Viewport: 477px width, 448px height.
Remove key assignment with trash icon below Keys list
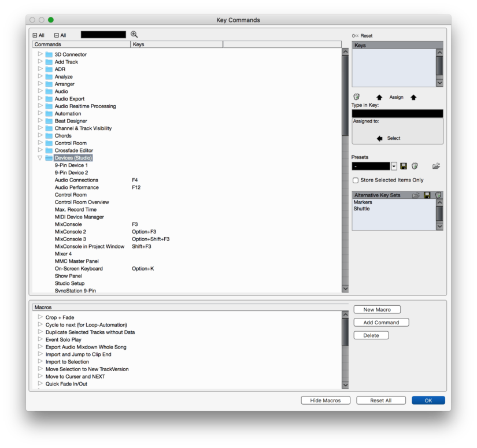point(357,97)
